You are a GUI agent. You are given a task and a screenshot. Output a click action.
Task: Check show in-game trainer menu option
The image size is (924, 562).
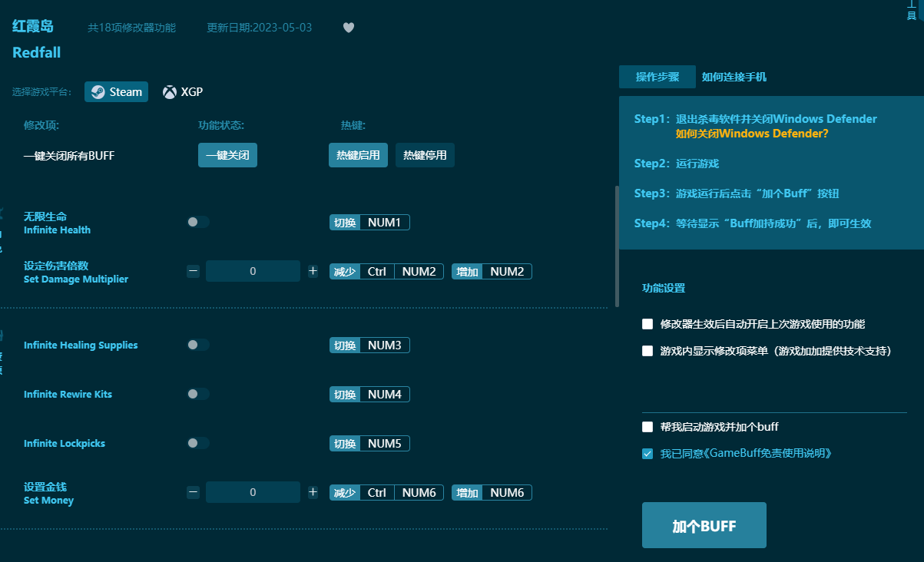pyautogui.click(x=647, y=351)
